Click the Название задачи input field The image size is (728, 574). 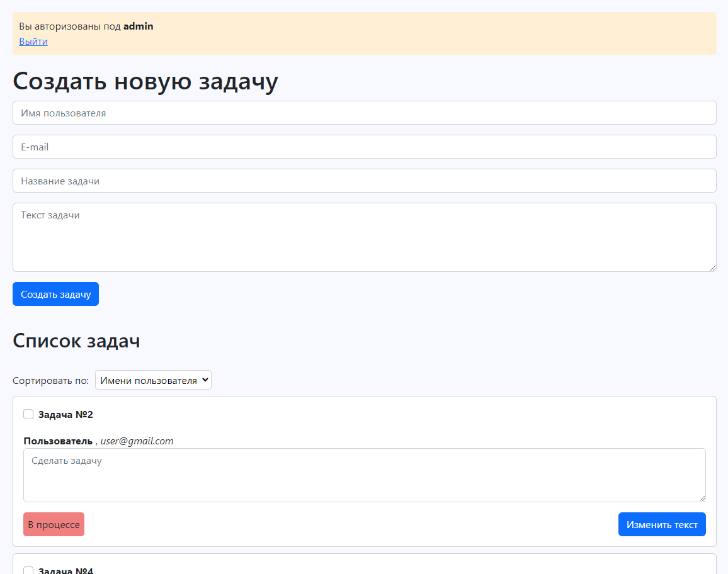(364, 181)
